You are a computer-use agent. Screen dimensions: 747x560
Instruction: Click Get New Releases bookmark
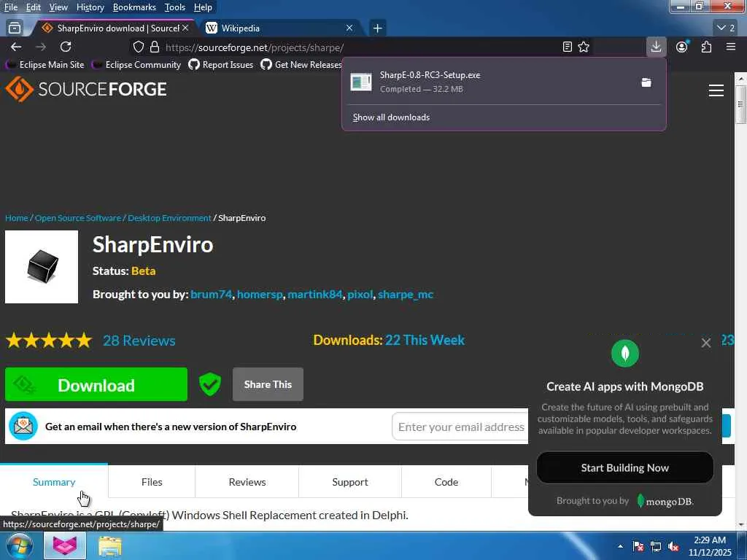click(301, 64)
